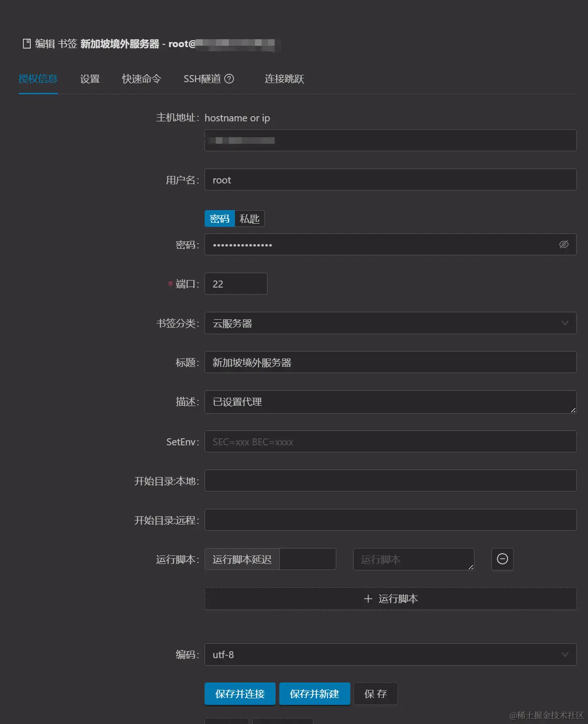Click the 保存并连接 button
The width and height of the screenshot is (588, 724).
coord(240,694)
